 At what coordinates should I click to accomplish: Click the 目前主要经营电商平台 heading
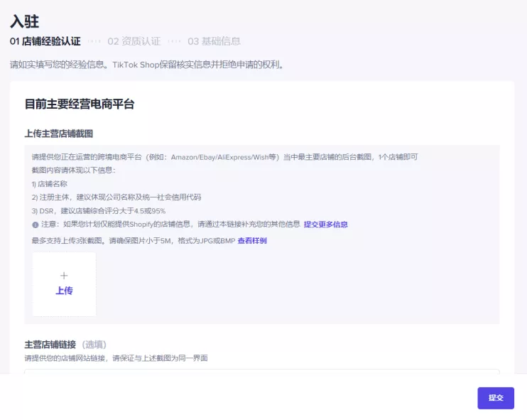pyautogui.click(x=80, y=104)
